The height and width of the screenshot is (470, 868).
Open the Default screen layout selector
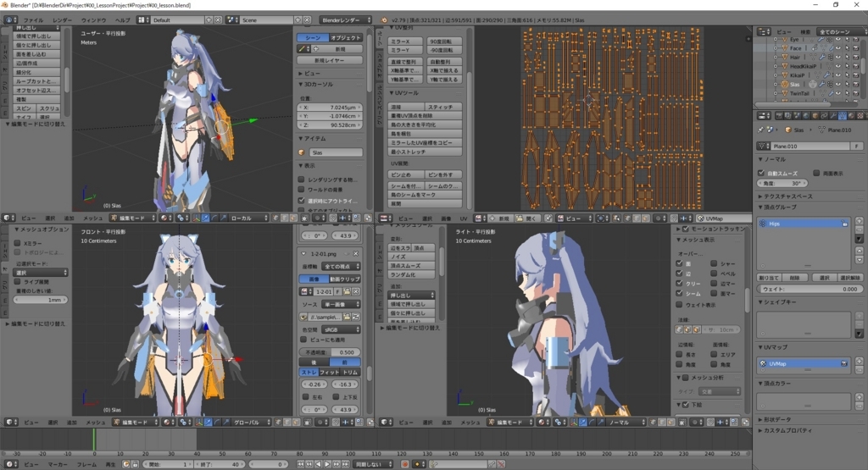coord(177,20)
